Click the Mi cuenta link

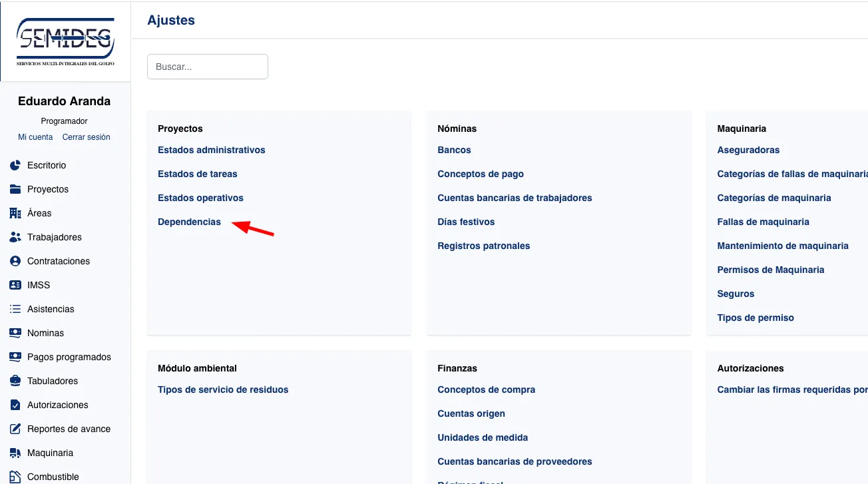(35, 137)
